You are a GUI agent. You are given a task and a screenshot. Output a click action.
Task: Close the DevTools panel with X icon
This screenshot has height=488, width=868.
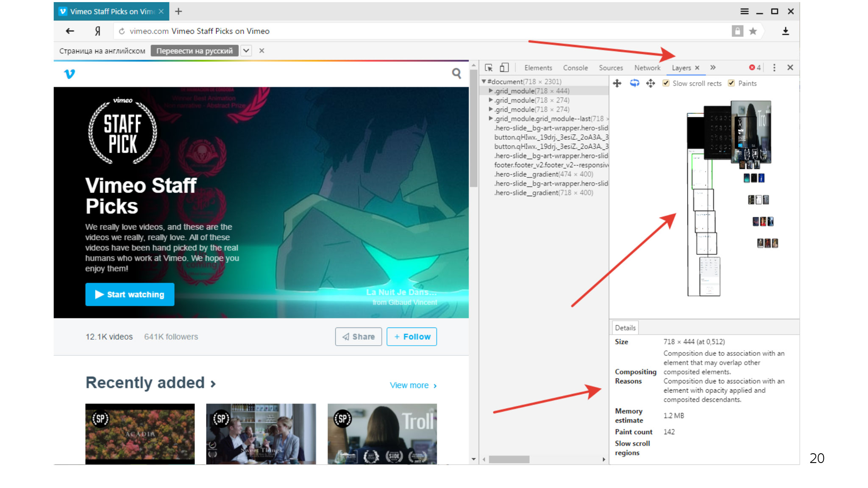[790, 67]
